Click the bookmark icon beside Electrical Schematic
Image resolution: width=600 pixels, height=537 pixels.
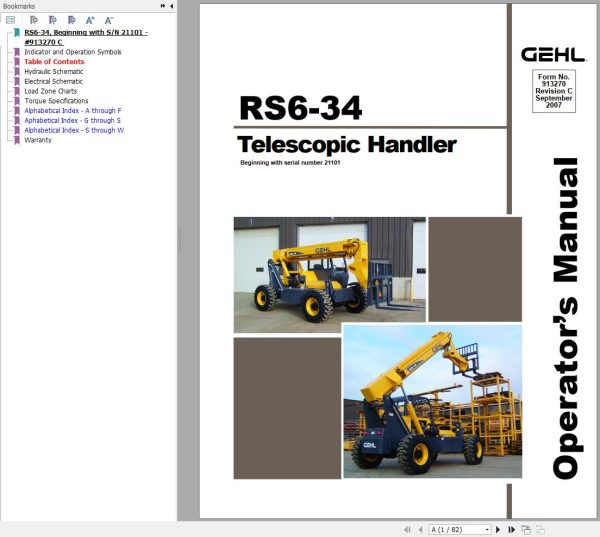click(x=17, y=81)
